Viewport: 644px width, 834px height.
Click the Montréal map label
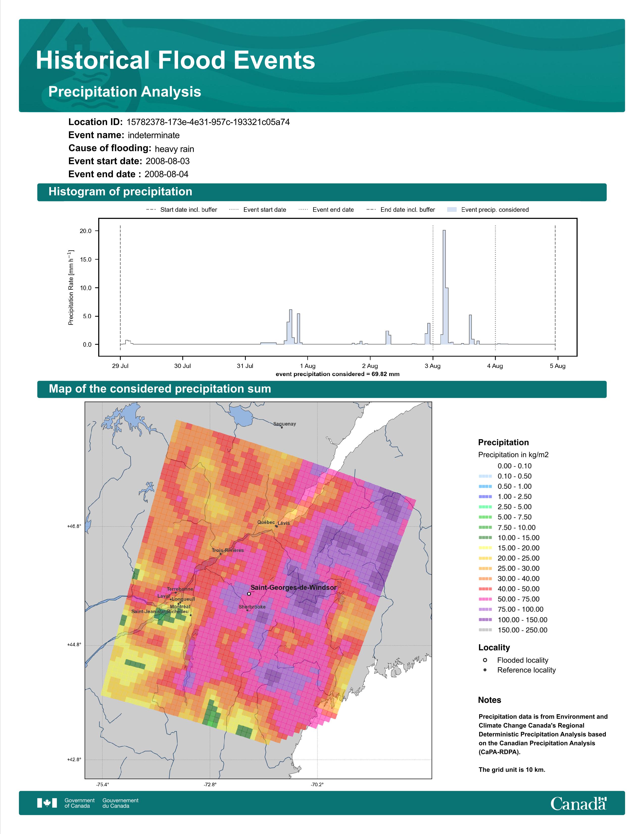point(180,607)
